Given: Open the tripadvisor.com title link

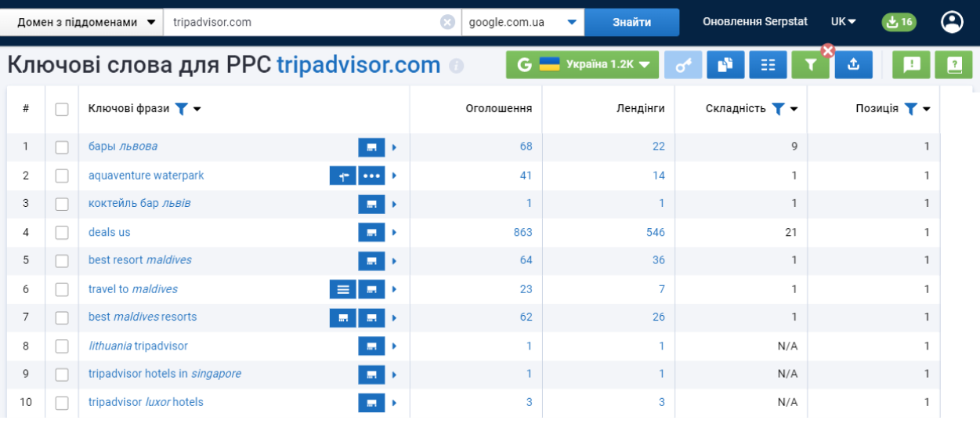Looking at the screenshot, I should point(359,65).
